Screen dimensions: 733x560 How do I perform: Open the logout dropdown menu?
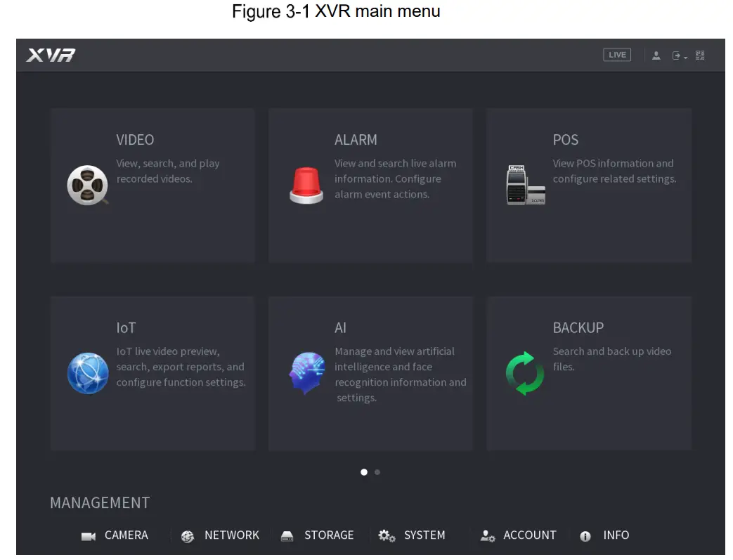point(680,56)
